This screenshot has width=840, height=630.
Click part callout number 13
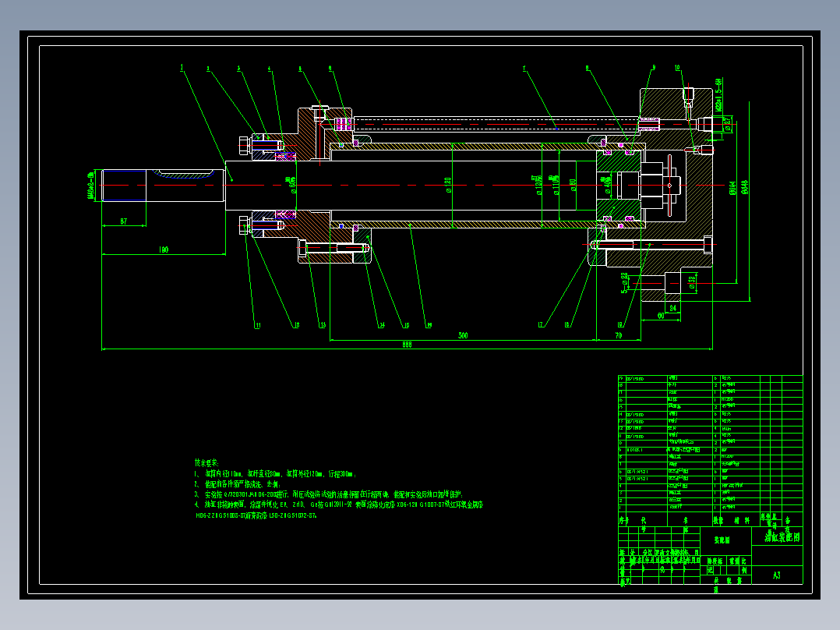(x=323, y=325)
